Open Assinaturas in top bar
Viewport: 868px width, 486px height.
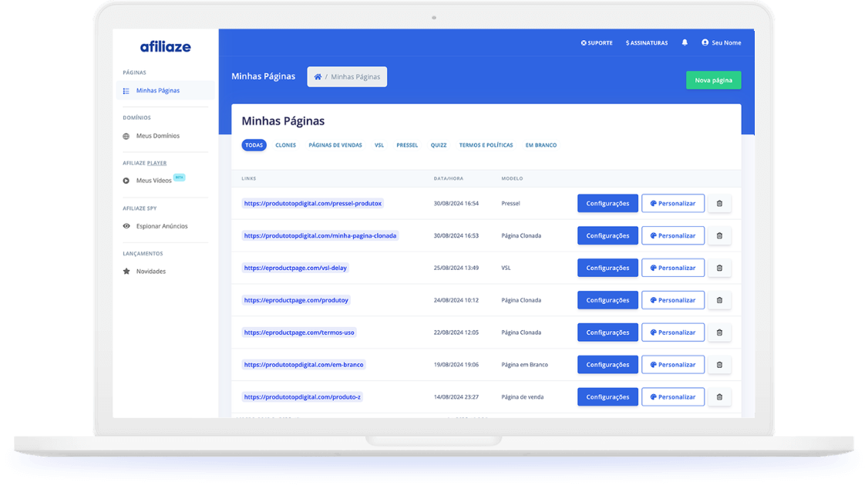coord(647,43)
